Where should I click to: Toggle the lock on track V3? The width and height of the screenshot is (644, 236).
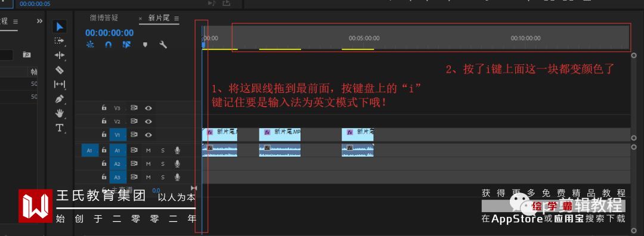[104, 108]
